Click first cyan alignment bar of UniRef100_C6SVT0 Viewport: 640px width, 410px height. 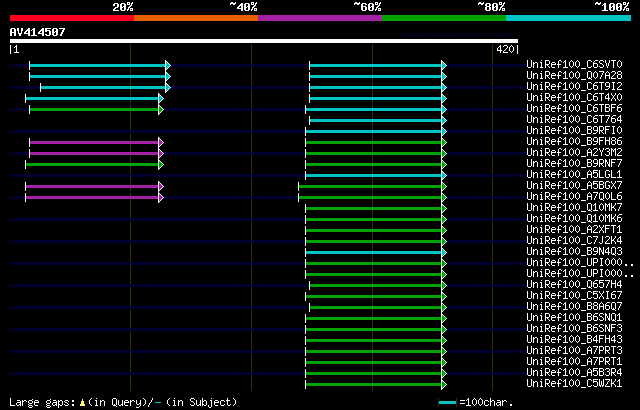point(100,65)
